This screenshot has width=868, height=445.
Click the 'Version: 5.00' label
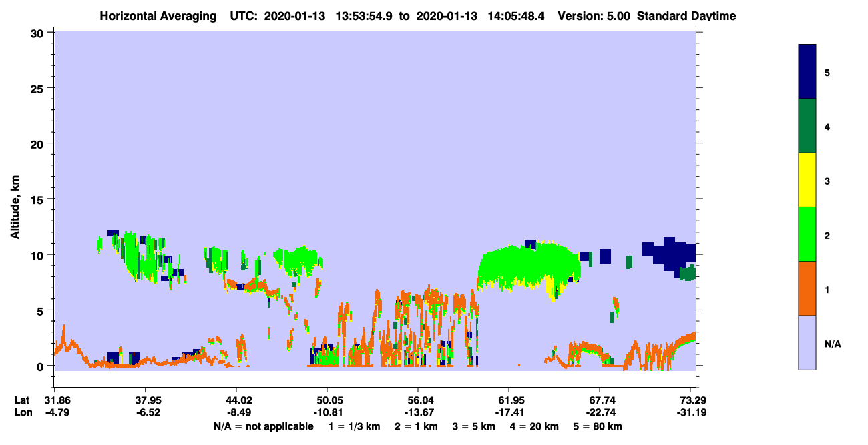(x=596, y=16)
